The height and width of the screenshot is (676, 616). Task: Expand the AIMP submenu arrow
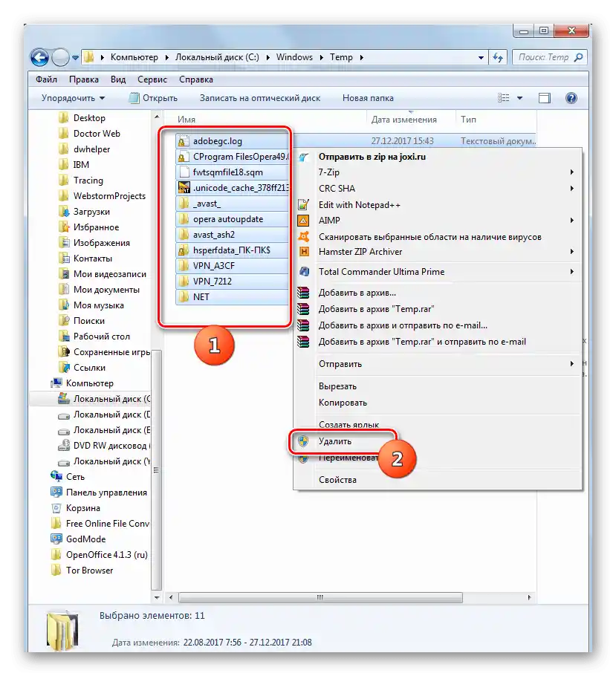[x=572, y=221]
